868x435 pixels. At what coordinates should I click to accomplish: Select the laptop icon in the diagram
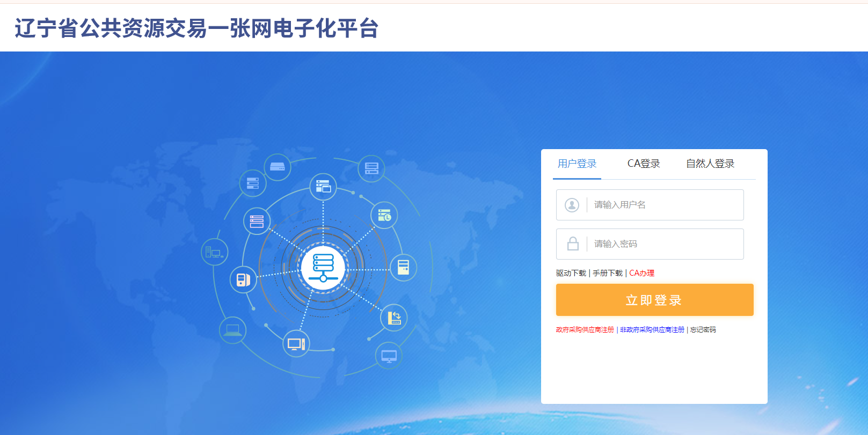click(x=232, y=329)
